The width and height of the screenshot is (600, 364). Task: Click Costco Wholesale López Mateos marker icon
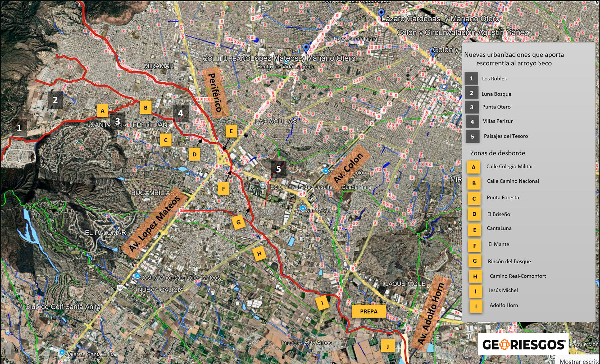point(137,276)
